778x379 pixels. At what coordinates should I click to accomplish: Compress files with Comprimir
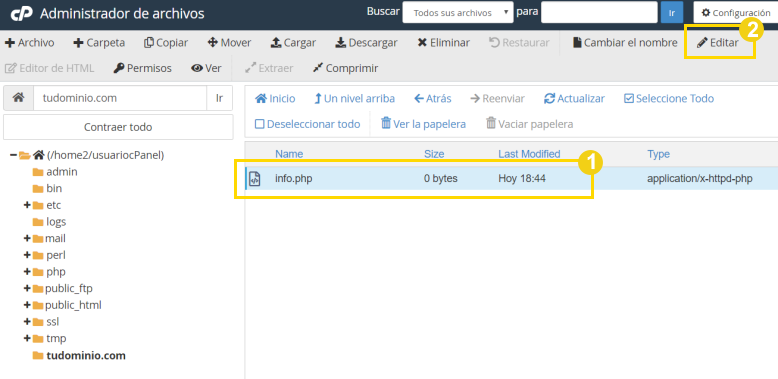pos(345,68)
